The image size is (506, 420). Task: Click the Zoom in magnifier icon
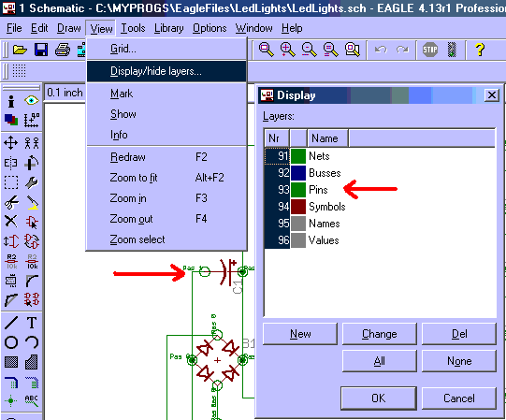click(287, 50)
